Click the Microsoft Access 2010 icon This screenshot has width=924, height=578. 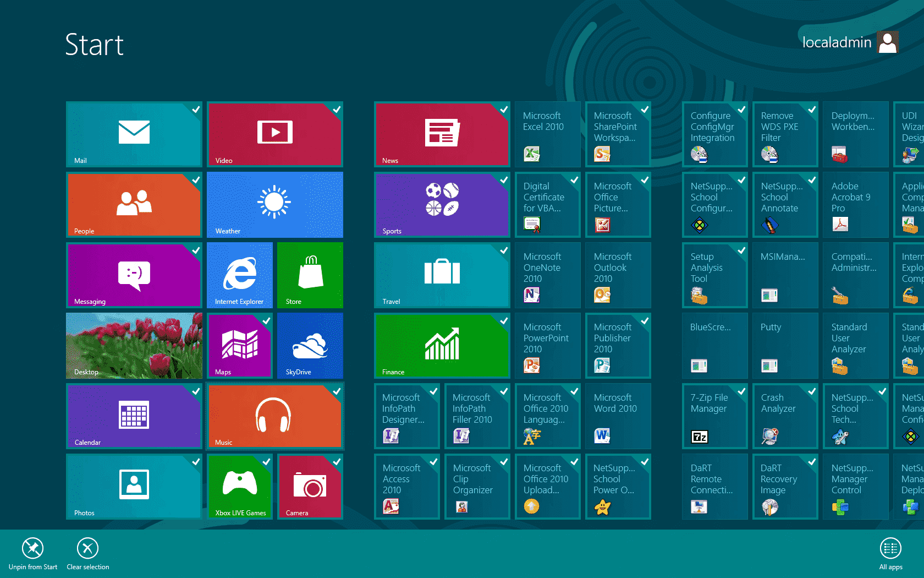tap(391, 506)
